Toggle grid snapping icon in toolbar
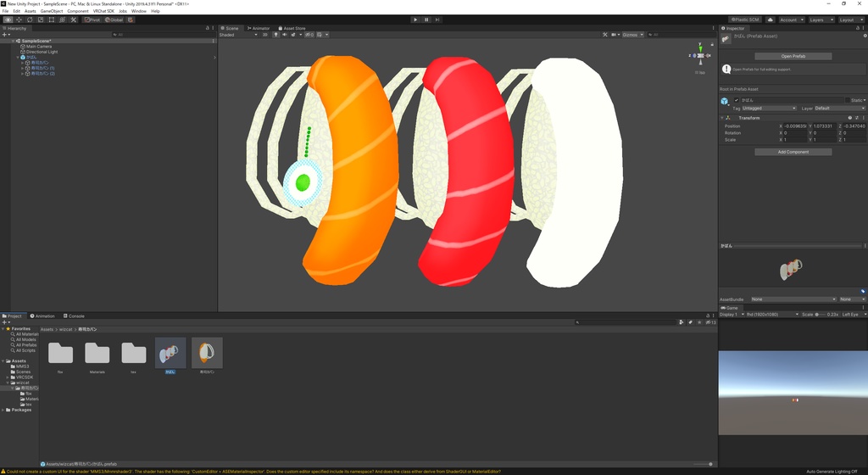 click(x=130, y=20)
